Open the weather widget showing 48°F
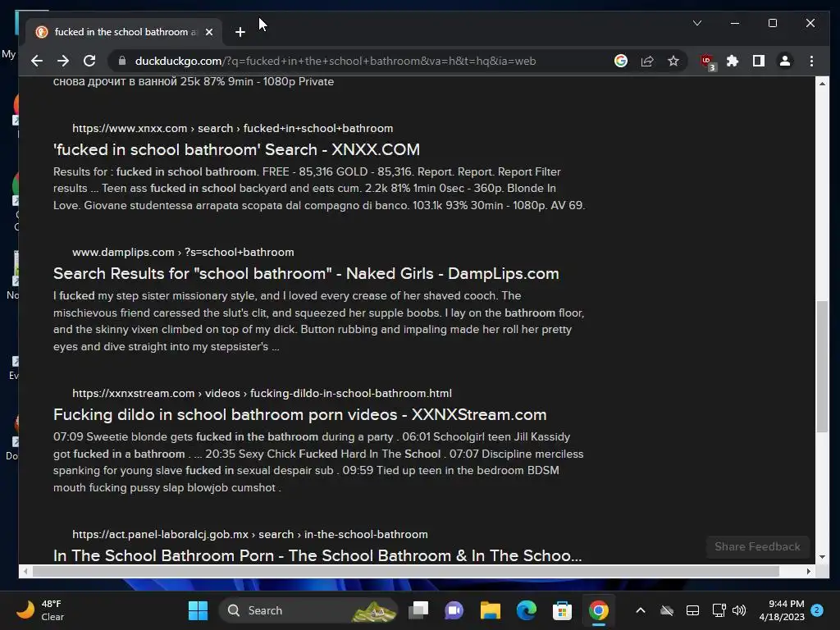 coord(40,610)
